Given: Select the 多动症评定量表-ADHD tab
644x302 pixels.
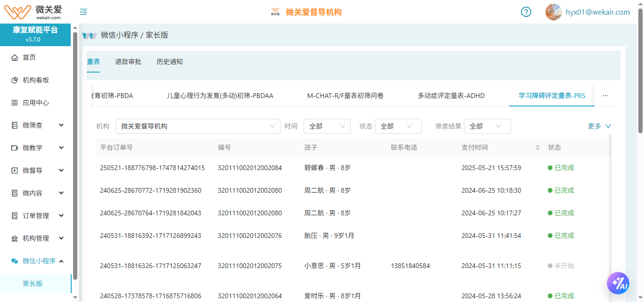Looking at the screenshot, I should tap(451, 96).
